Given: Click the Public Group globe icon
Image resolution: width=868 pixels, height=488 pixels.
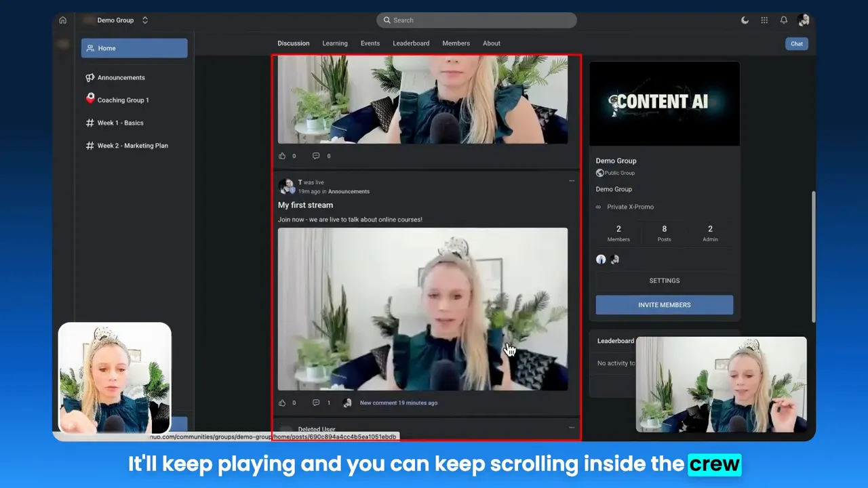Looking at the screenshot, I should [x=599, y=174].
